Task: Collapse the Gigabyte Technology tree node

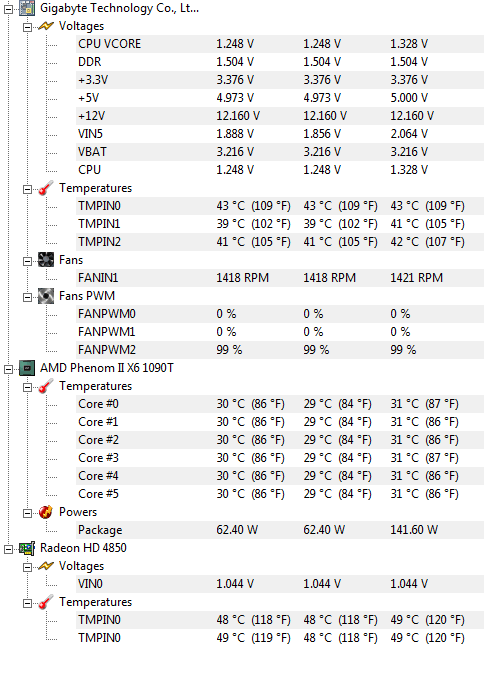Action: 8,9
